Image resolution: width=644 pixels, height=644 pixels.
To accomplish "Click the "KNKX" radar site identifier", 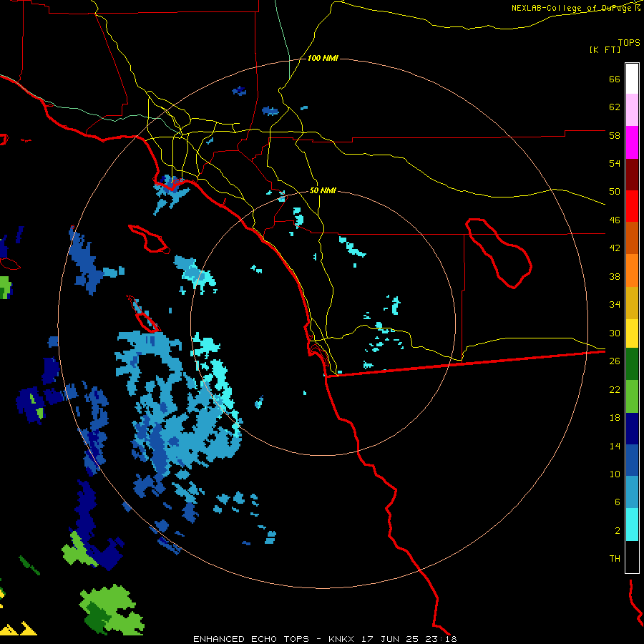I will point(341,639).
